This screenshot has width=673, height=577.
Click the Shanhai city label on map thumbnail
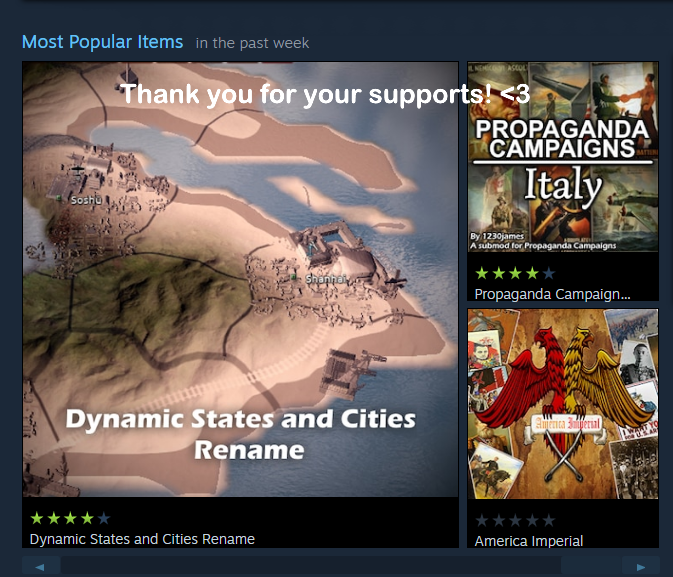[x=325, y=279]
